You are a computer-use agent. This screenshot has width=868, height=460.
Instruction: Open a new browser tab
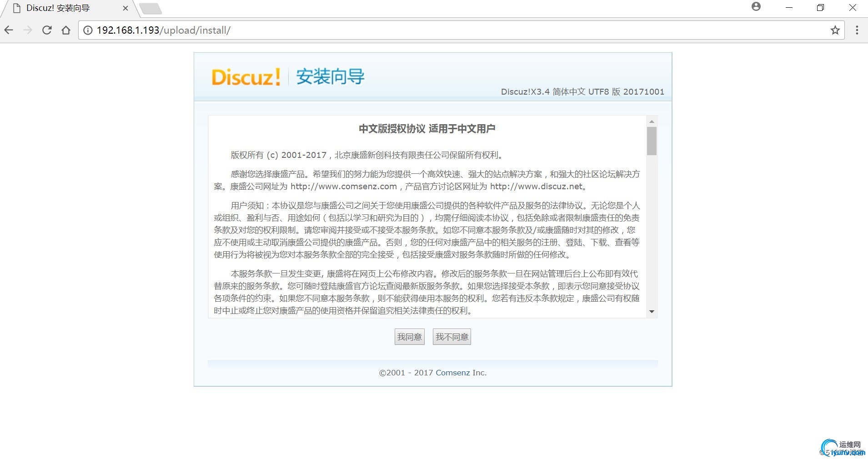tap(150, 8)
